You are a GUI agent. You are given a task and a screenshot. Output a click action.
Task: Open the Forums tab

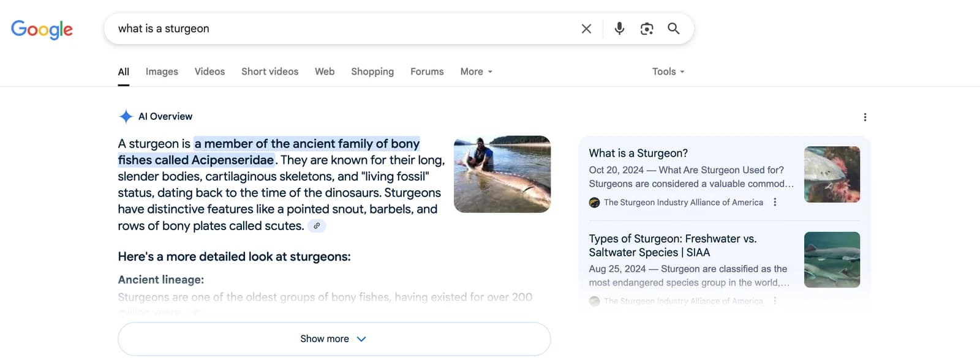[427, 72]
